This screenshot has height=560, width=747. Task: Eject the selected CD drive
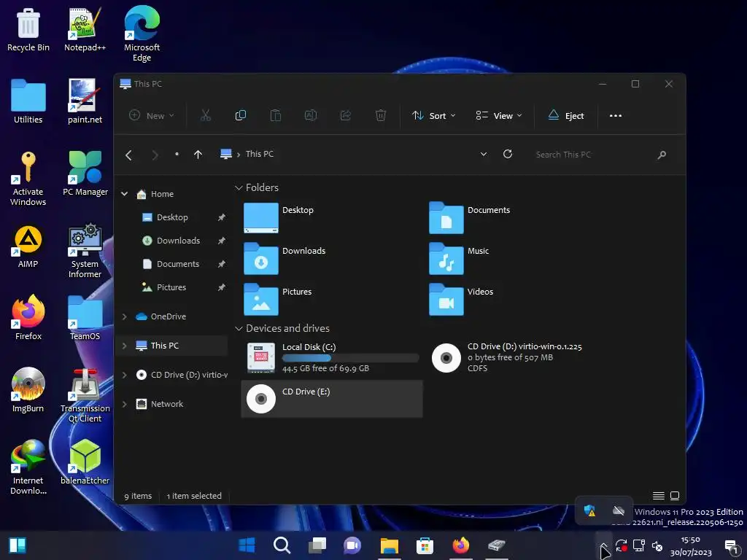point(565,116)
